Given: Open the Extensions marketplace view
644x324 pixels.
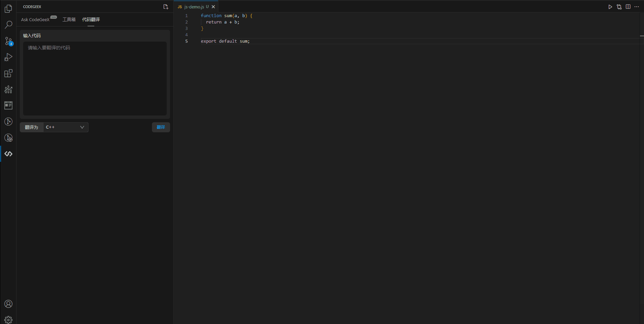Looking at the screenshot, I should 8,73.
